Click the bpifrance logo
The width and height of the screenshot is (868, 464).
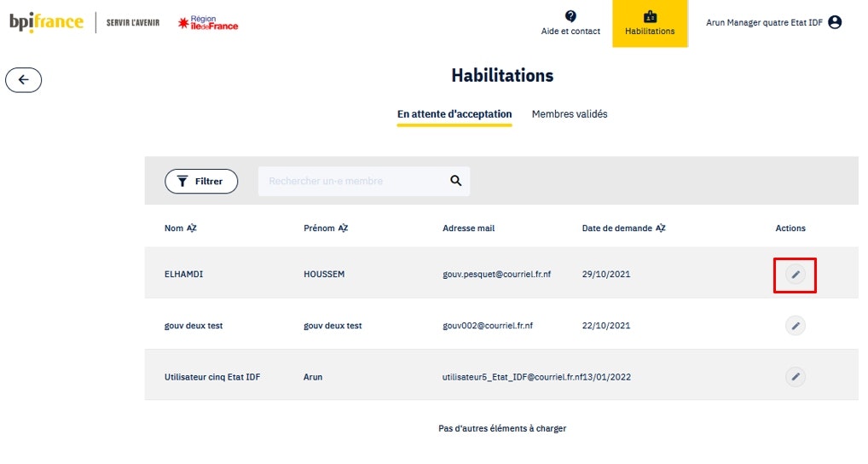coord(47,23)
